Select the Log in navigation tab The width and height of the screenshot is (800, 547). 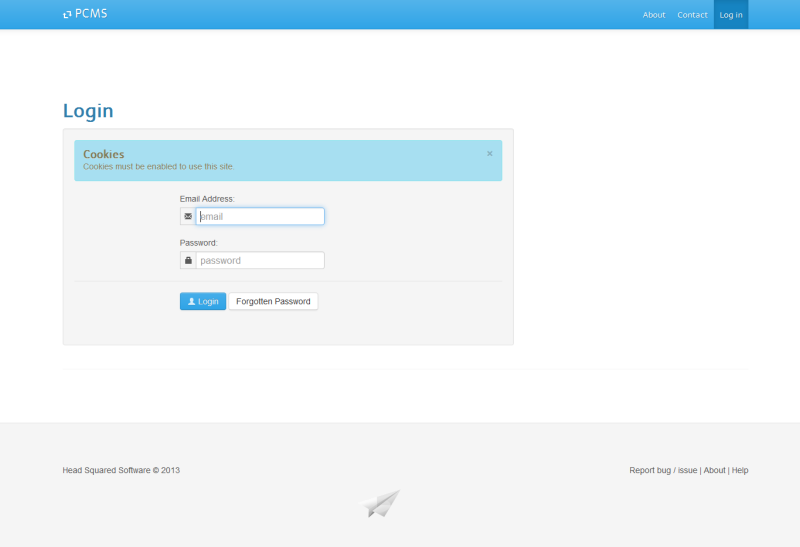731,15
